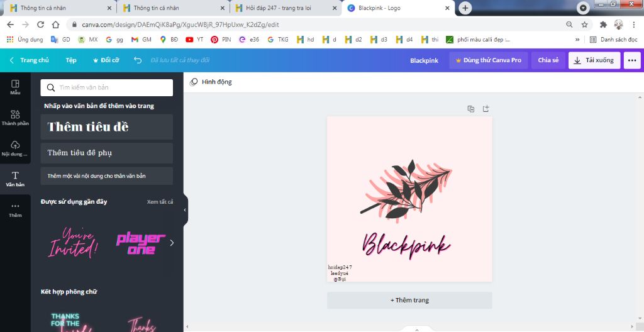Open the YT YouTube bookmark
This screenshot has width=644, height=332.
(194, 40)
